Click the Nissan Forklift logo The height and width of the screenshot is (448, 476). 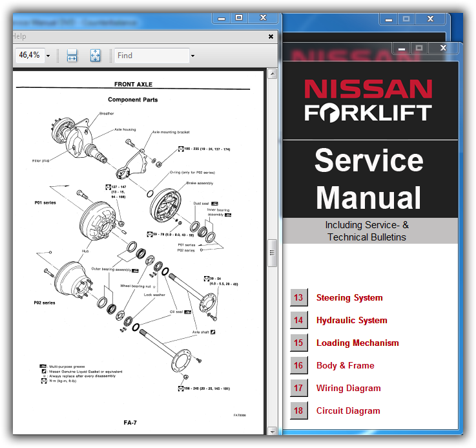[x=368, y=101]
